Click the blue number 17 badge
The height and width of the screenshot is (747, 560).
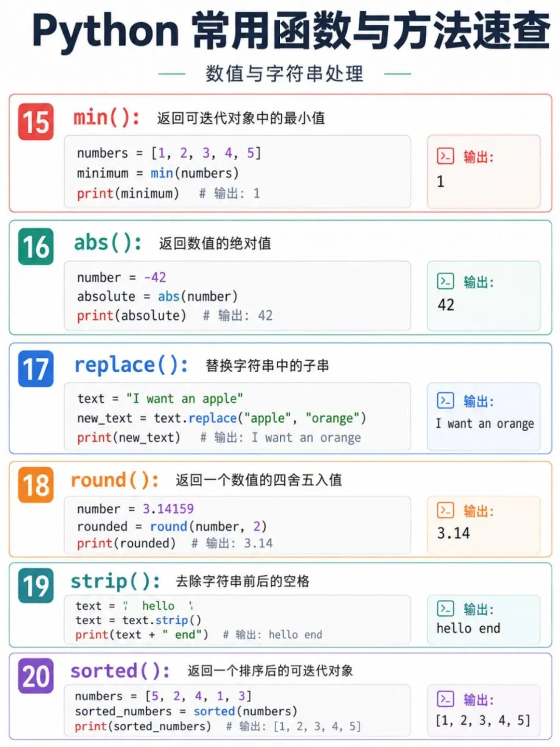(36, 369)
